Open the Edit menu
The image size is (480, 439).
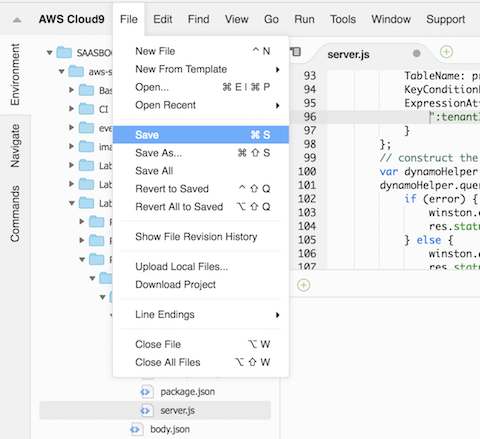coord(163,19)
